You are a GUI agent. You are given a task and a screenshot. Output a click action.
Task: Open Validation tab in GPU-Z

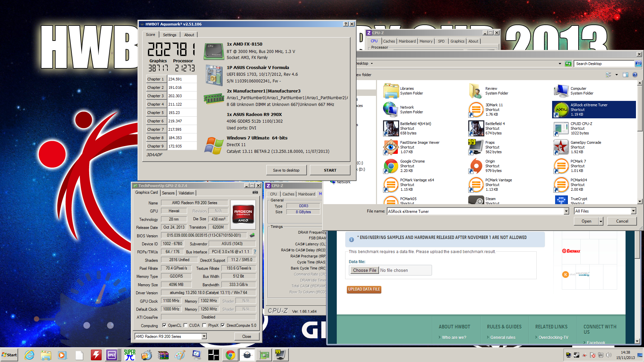186,193
